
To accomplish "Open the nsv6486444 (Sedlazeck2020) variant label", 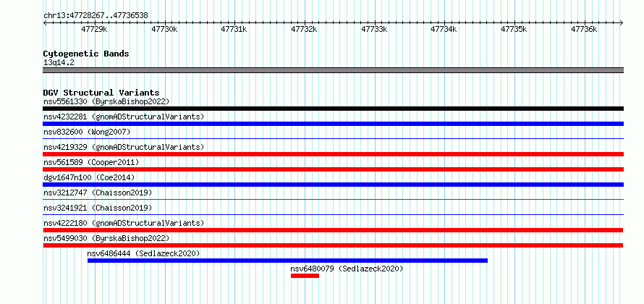I will click(x=144, y=253).
